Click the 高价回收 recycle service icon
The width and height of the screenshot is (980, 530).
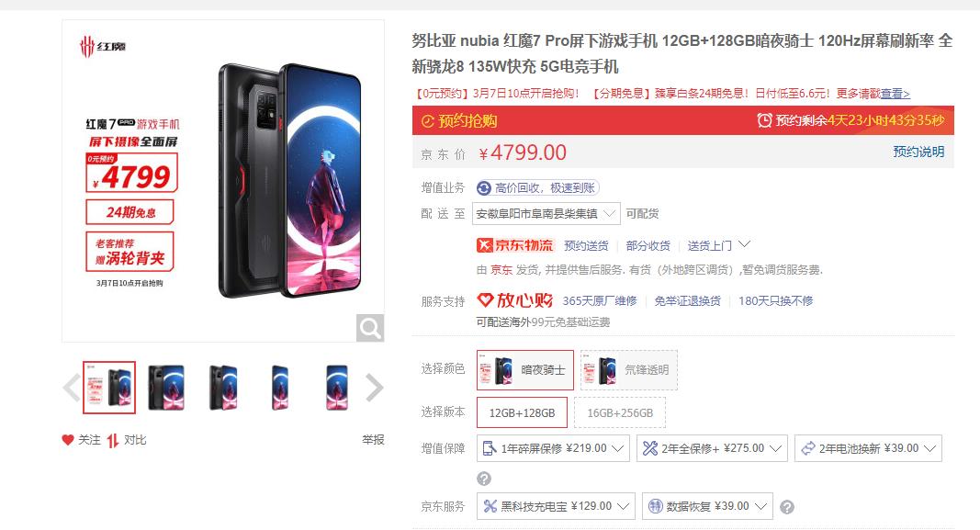[484, 188]
